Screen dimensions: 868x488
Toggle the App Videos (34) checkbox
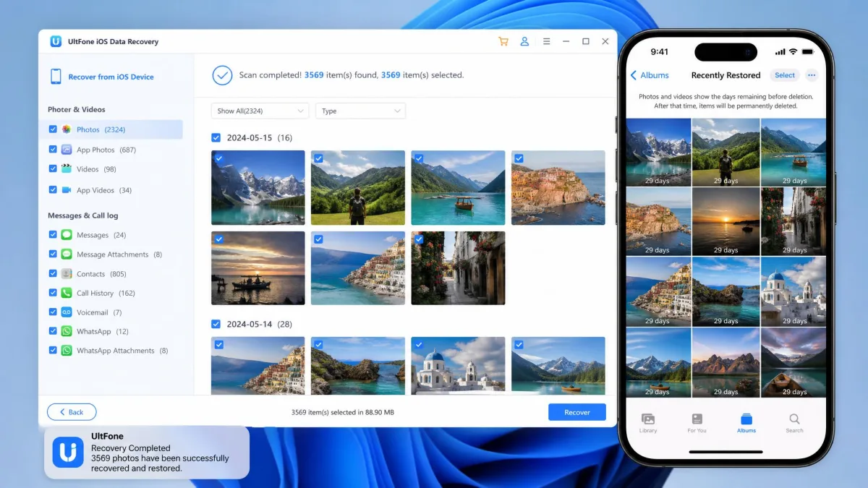point(53,190)
